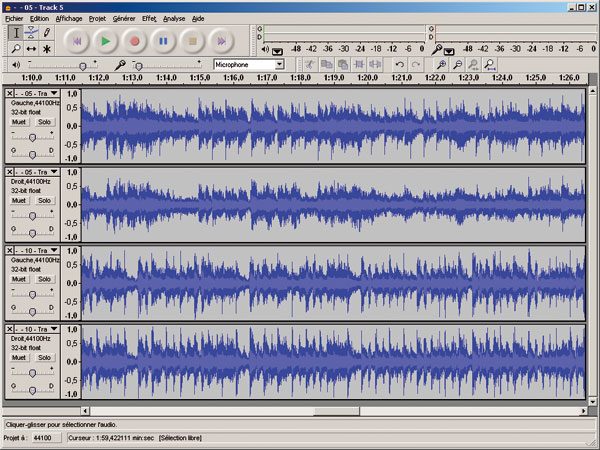Click the green Play button
The width and height of the screenshot is (600, 450).
[x=105, y=41]
